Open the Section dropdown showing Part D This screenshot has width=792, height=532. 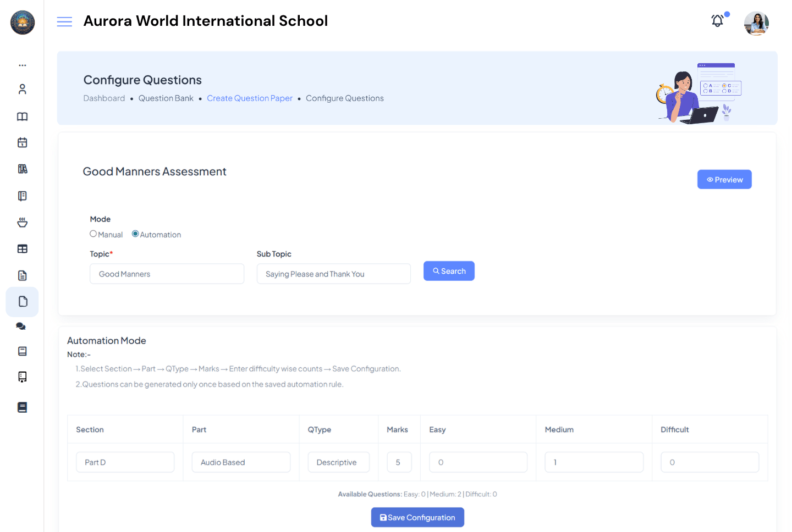pyautogui.click(x=125, y=462)
